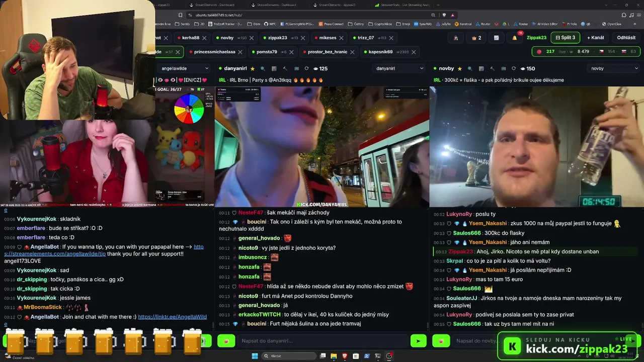The height and width of the screenshot is (362, 644).
Task: Open the emoji picker for the novby chat
Action: click(x=441, y=341)
